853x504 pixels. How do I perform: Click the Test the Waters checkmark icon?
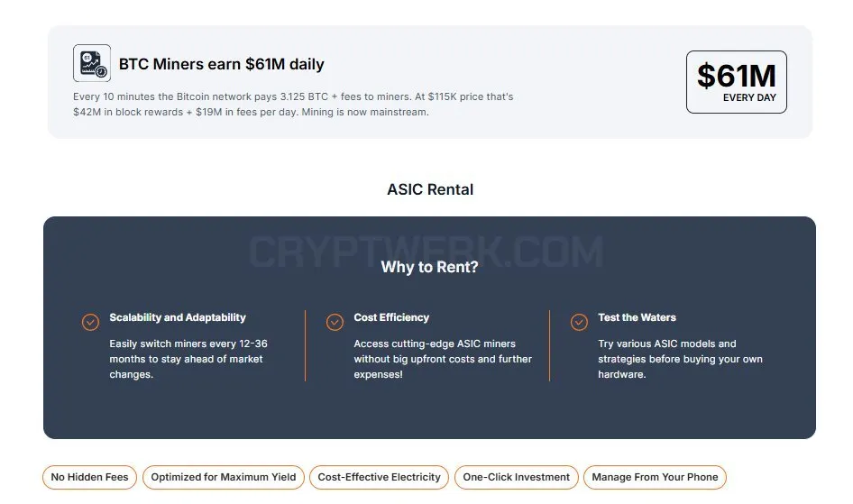[579, 322]
